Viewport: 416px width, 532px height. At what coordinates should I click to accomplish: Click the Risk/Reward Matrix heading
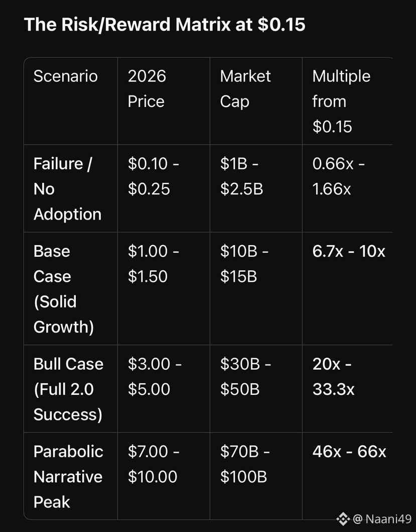tap(165, 24)
